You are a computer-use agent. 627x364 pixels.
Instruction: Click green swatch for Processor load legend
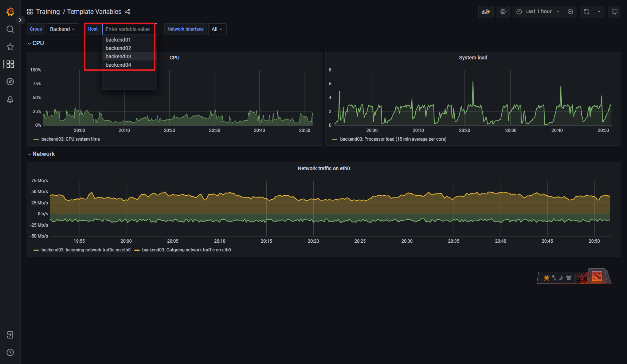pyautogui.click(x=335, y=140)
